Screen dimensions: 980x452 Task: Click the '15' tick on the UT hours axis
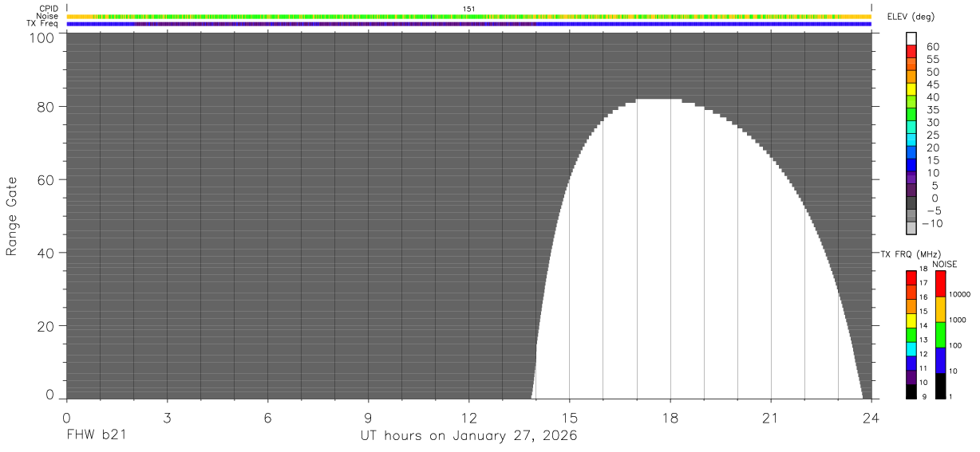[x=570, y=418]
